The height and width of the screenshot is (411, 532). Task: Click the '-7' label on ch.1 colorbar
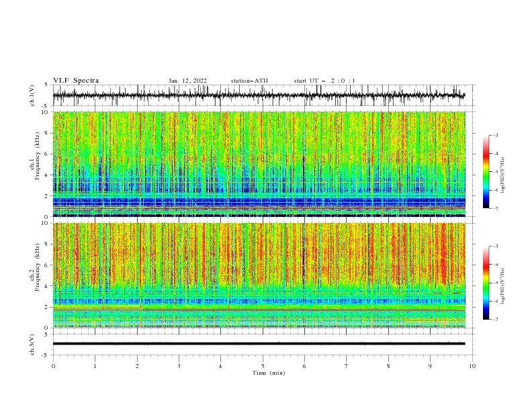(x=495, y=208)
